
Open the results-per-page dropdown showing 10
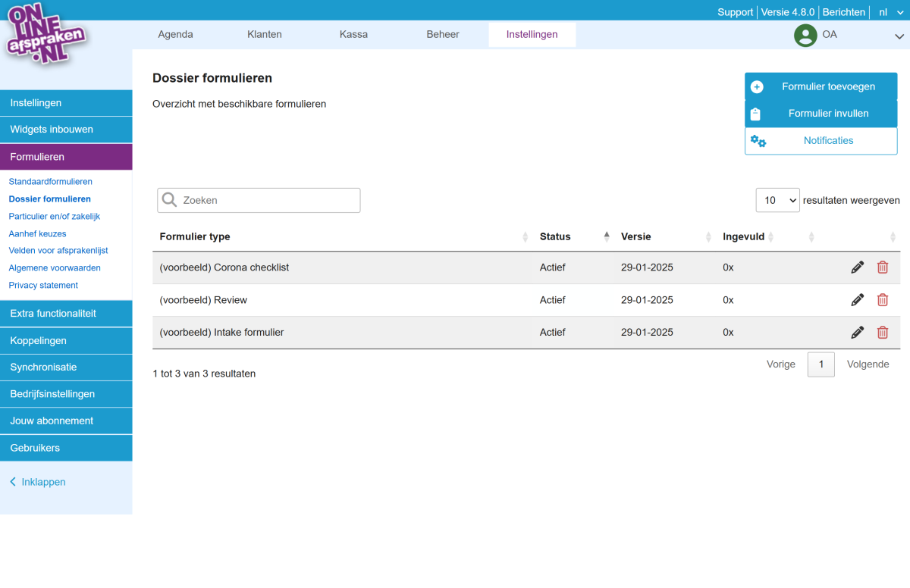tap(777, 200)
